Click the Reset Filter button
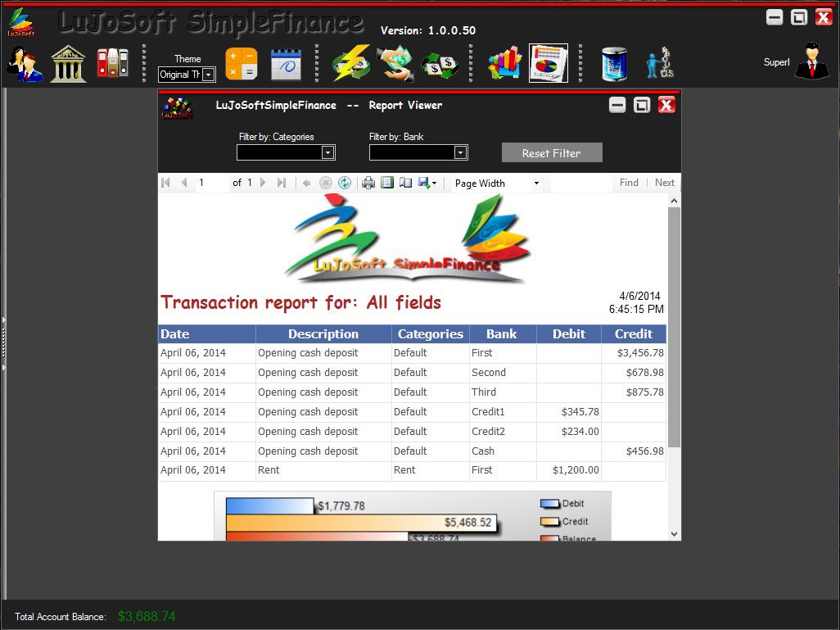 (x=552, y=153)
